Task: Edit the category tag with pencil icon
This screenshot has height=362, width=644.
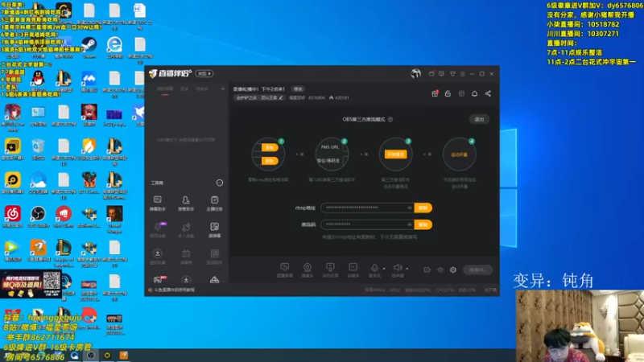Action: (259, 97)
